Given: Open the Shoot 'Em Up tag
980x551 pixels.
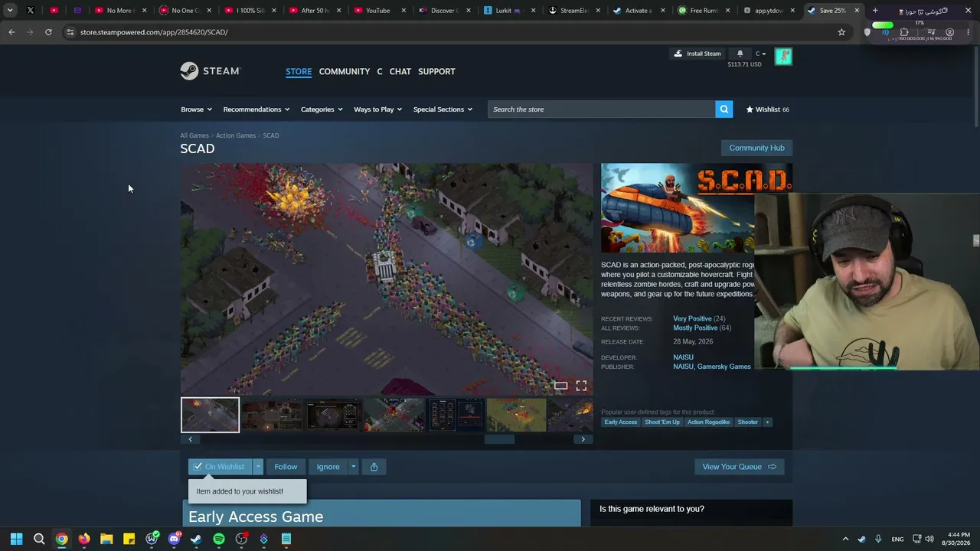Looking at the screenshot, I should [662, 422].
